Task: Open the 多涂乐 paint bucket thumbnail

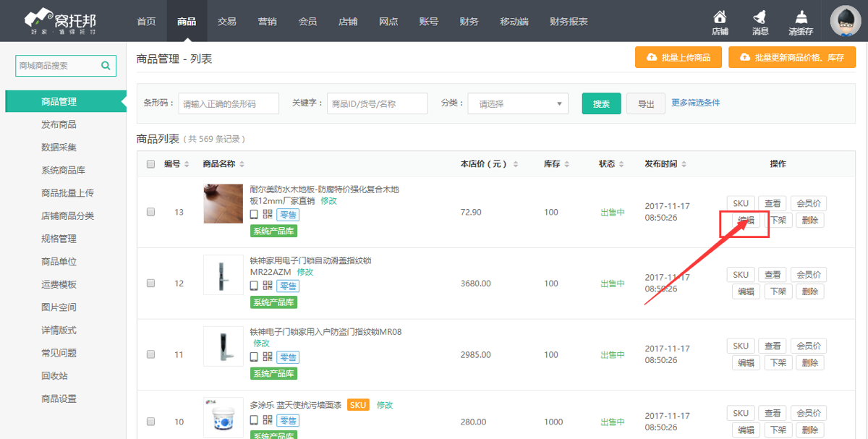Action: coord(224,418)
